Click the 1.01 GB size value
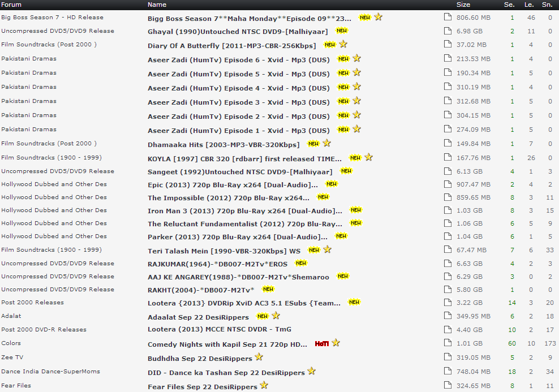 [x=470, y=343]
